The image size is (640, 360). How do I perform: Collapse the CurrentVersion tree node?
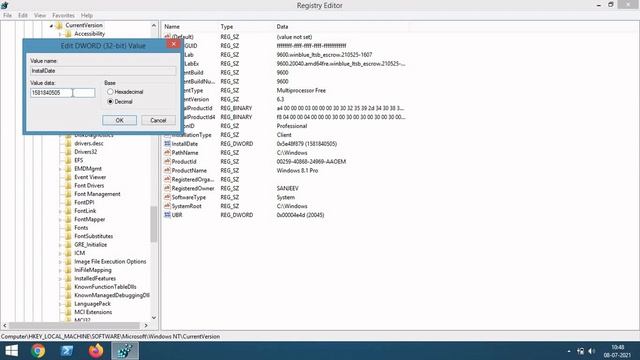[51, 26]
